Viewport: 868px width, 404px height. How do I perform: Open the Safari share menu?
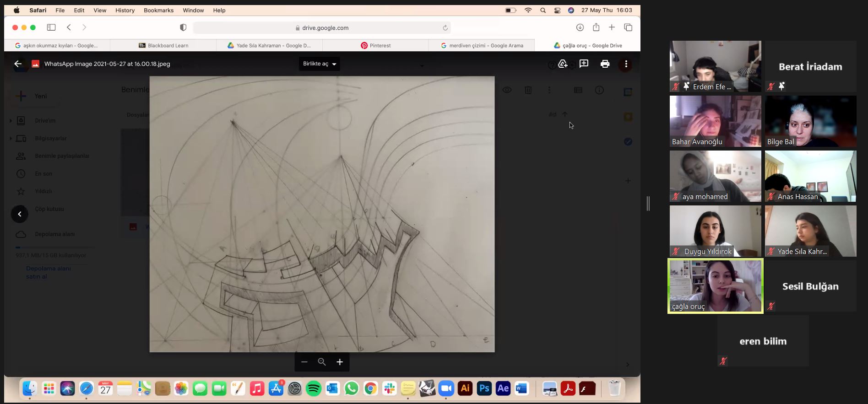click(x=596, y=27)
